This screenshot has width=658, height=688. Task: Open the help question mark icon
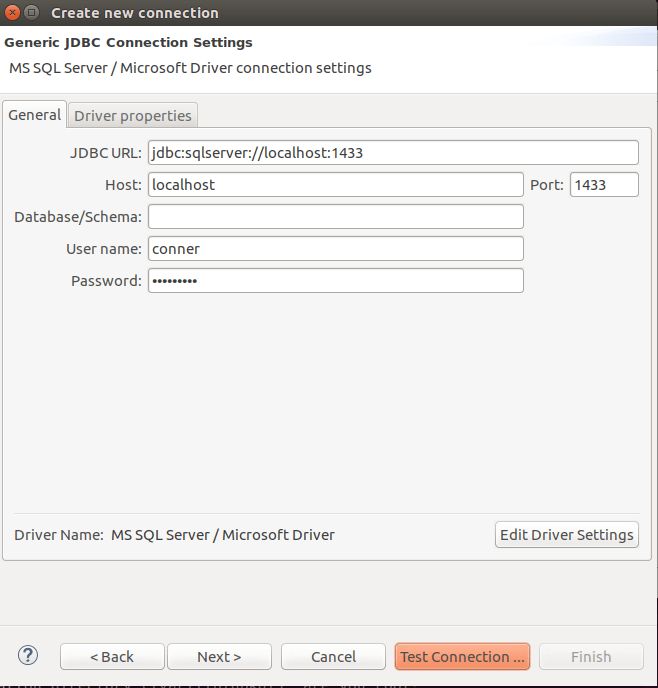click(x=28, y=656)
